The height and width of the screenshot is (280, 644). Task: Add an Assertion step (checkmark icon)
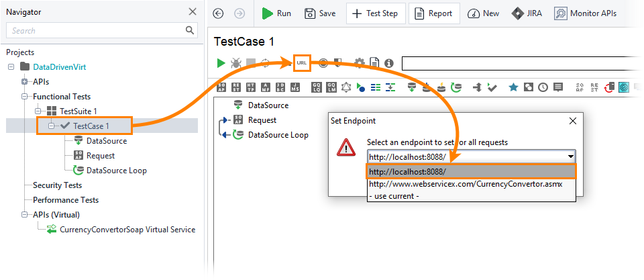coord(492,87)
